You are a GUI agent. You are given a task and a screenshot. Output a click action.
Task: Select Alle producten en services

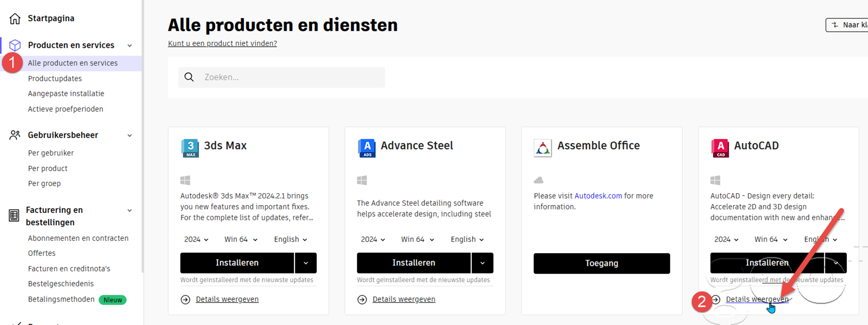point(73,63)
